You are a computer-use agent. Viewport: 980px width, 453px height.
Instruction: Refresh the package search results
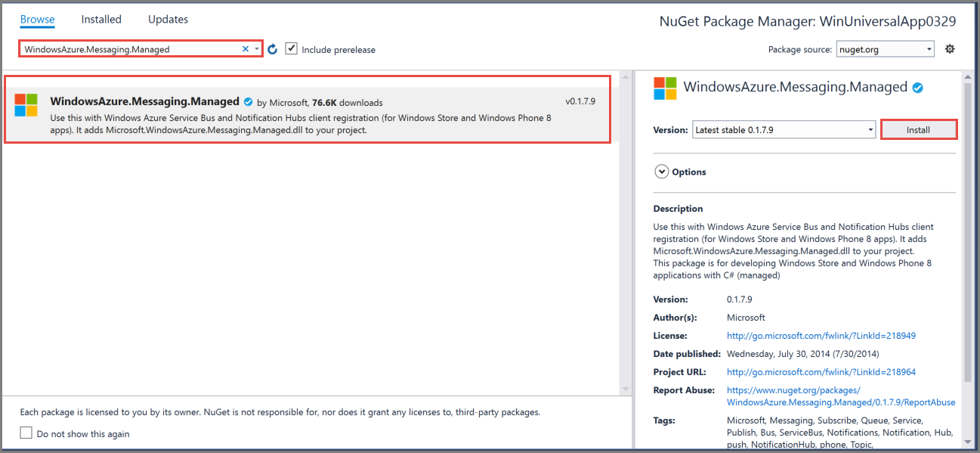point(272,48)
